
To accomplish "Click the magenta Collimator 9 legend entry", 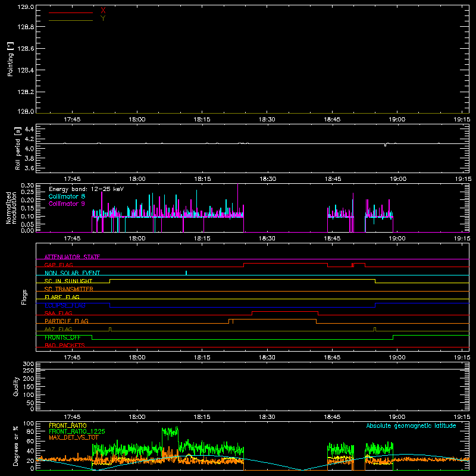I will click(x=67, y=203).
